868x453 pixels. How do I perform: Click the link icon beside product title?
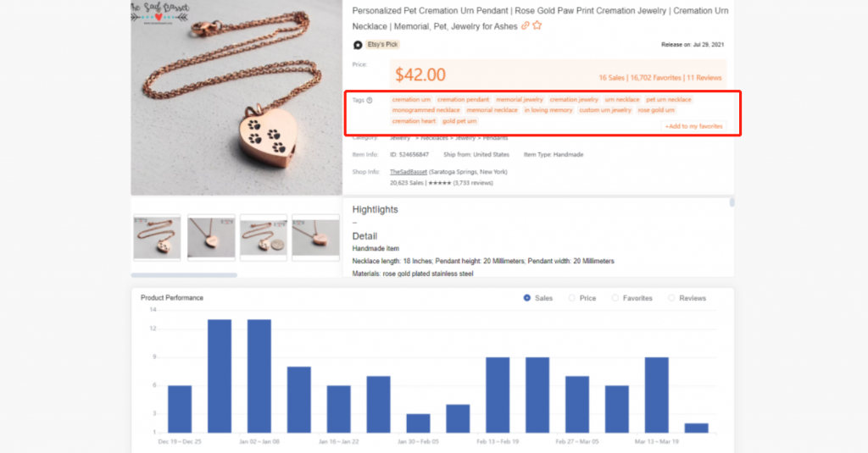pyautogui.click(x=525, y=25)
